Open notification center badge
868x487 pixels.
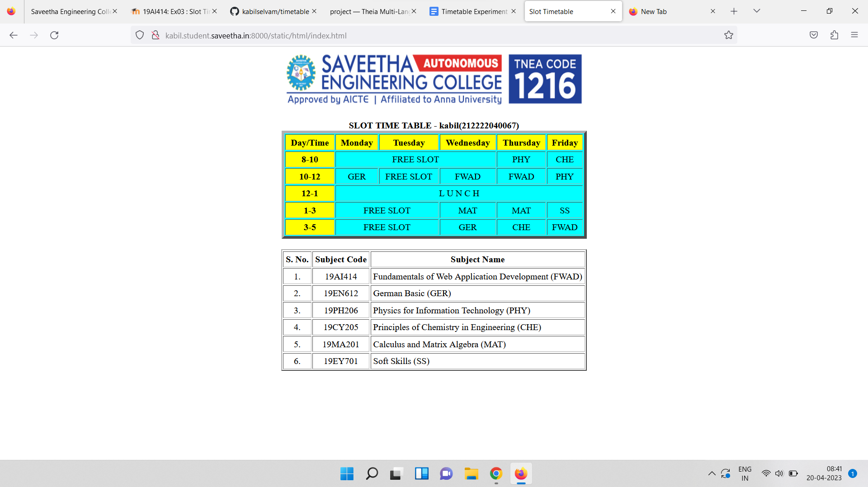(853, 473)
